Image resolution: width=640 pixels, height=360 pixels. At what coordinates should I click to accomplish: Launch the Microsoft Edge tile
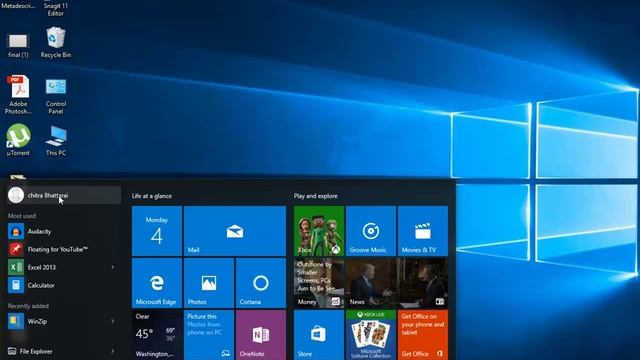click(157, 283)
